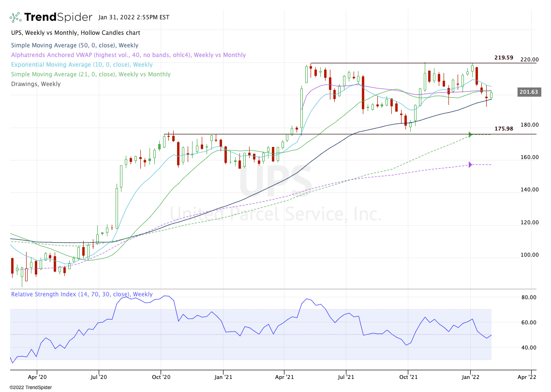Click the Relative Strength Index panel label
Viewport: 551px width, 392px height.
point(81,294)
